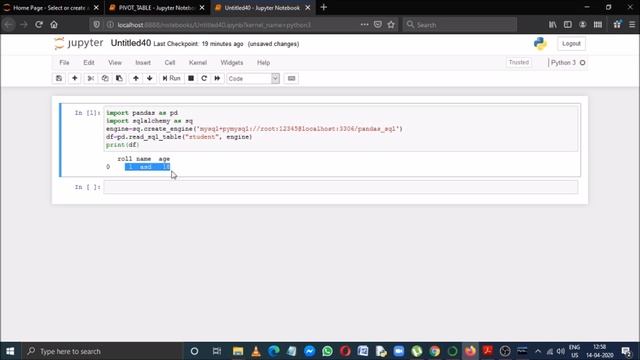The image size is (640, 360).
Task: Toggle the Firefox sidebar icon
Action: click(x=568, y=24)
